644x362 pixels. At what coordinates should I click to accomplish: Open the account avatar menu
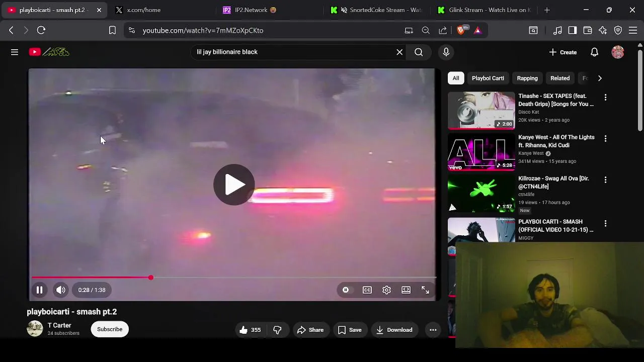click(x=618, y=52)
